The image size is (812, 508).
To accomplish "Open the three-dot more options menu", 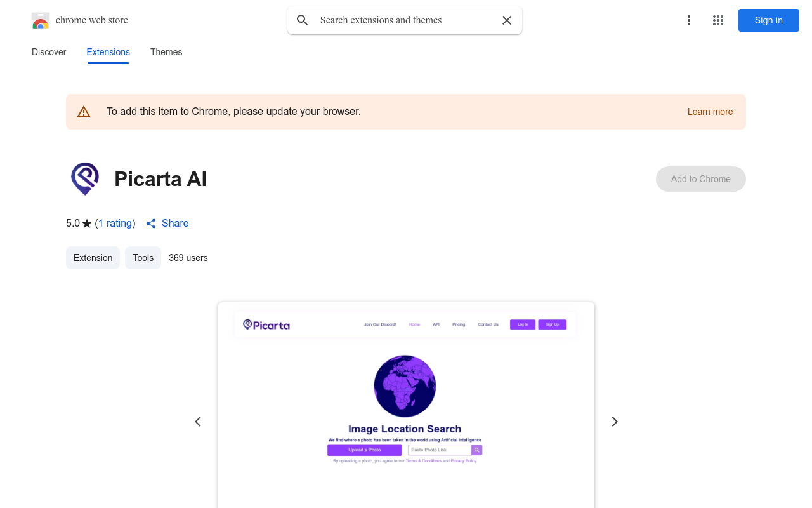I will [x=689, y=20].
